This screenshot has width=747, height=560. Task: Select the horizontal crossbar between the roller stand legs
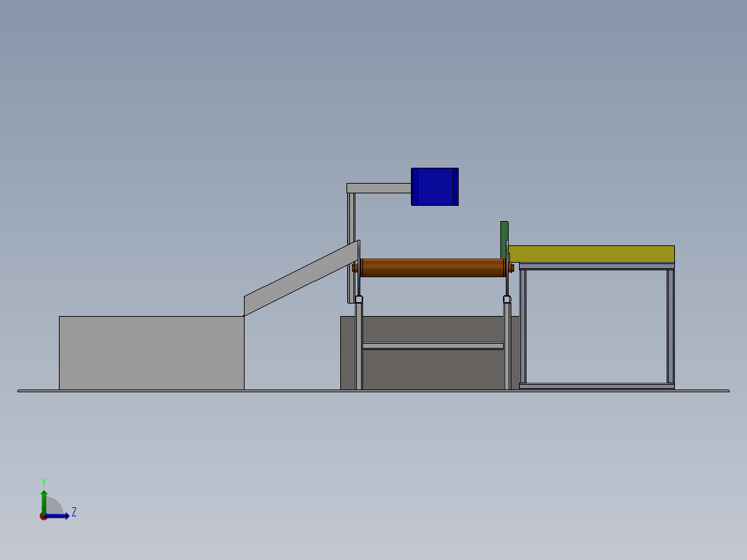tap(433, 346)
